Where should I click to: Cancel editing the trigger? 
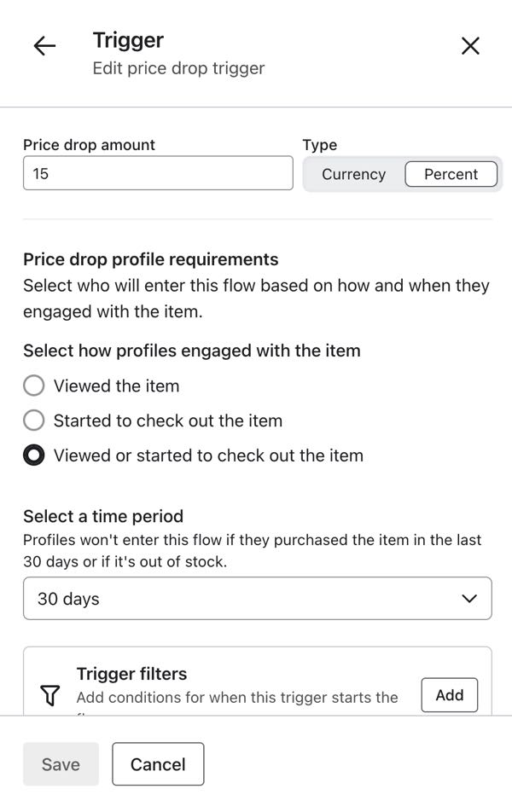[157, 764]
